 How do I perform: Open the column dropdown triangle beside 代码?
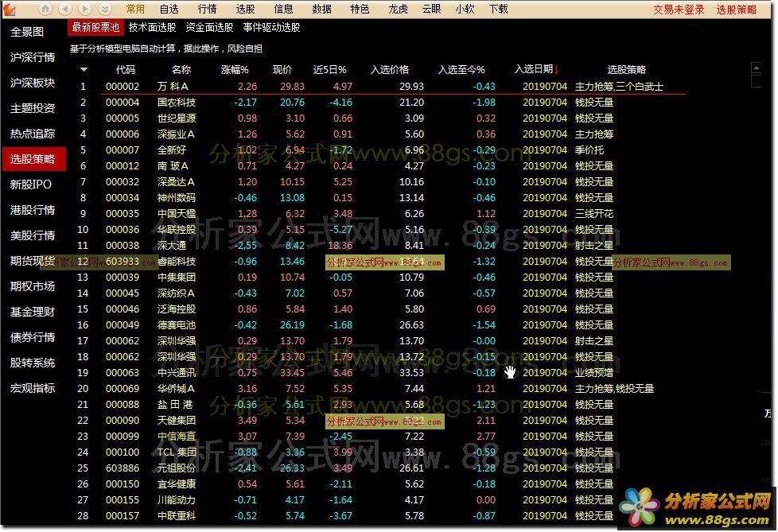tap(84, 69)
